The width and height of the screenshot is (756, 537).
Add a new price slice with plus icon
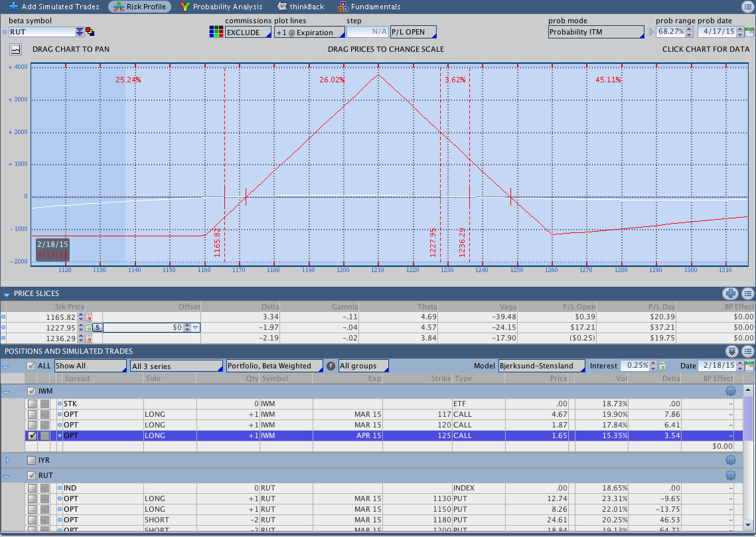point(731,293)
